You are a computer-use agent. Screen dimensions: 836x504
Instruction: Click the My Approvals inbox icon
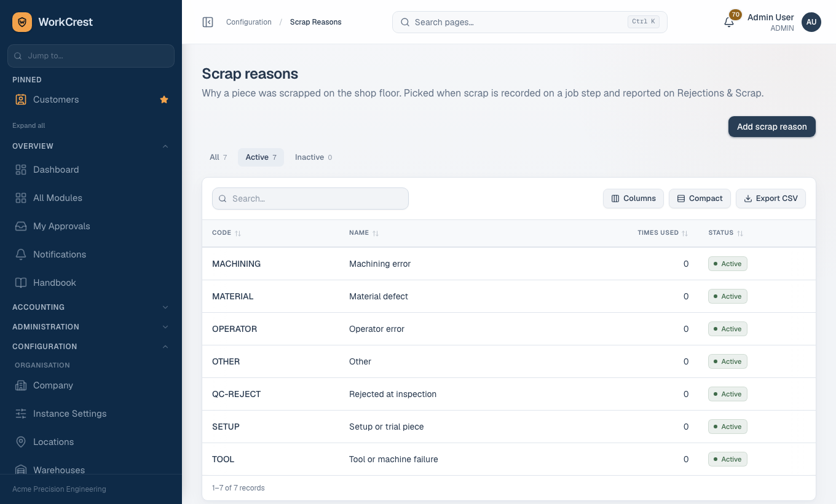(21, 226)
